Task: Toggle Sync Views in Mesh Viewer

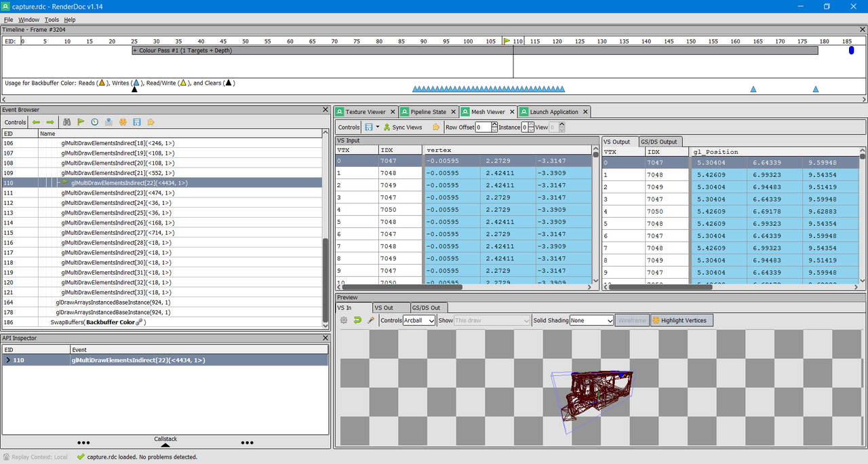Action: [402, 127]
